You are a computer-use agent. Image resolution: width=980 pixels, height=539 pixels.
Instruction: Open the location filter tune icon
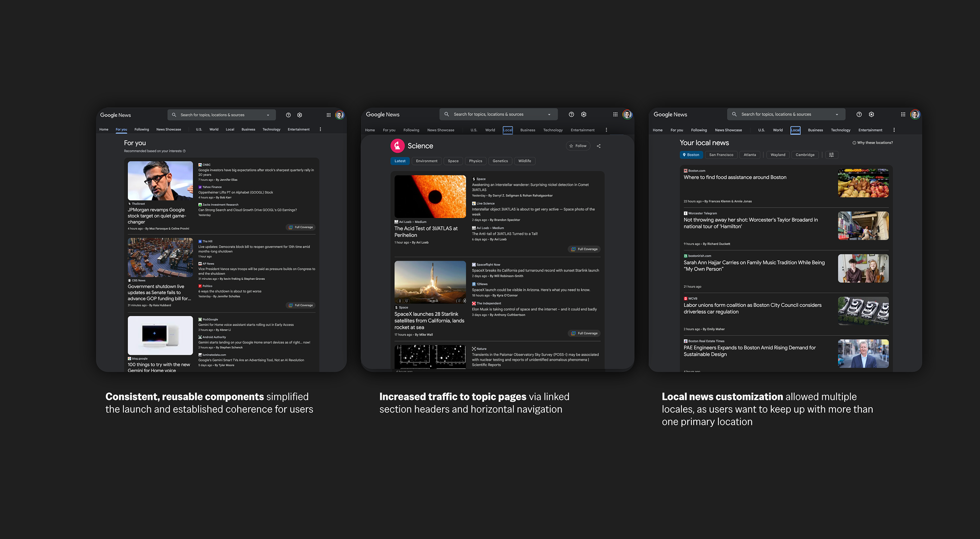(x=831, y=154)
